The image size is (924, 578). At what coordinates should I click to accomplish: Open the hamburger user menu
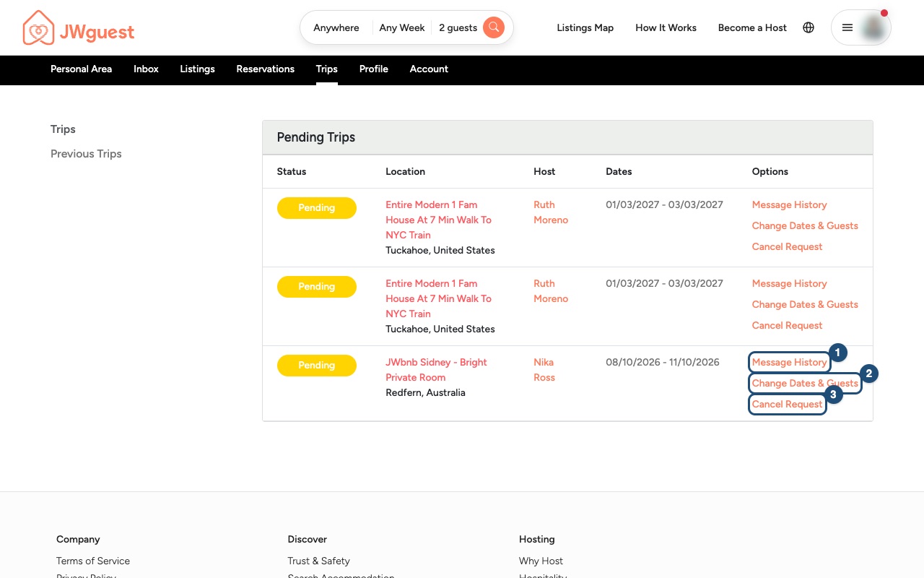pyautogui.click(x=847, y=27)
